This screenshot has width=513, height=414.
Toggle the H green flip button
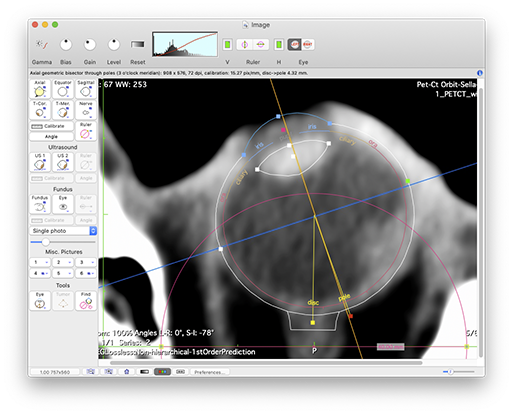pos(279,44)
